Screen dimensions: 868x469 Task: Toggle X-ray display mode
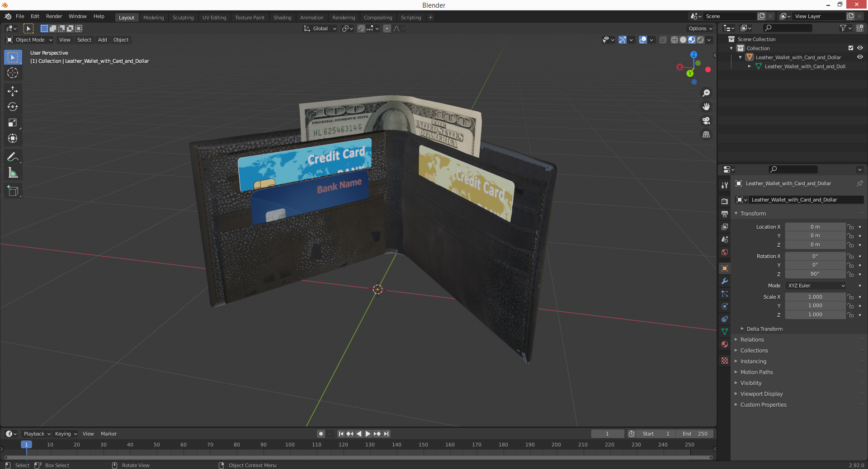[x=663, y=40]
